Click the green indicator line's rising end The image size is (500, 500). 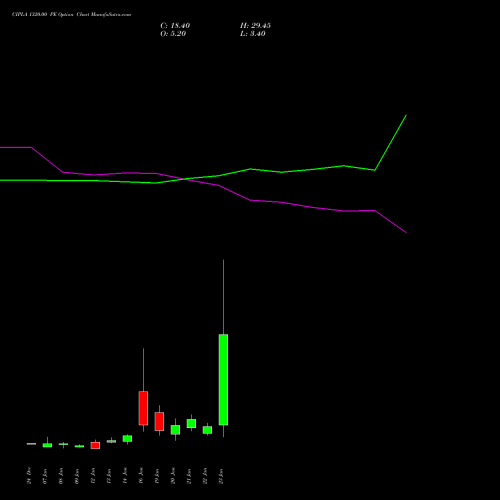pyautogui.click(x=406, y=115)
